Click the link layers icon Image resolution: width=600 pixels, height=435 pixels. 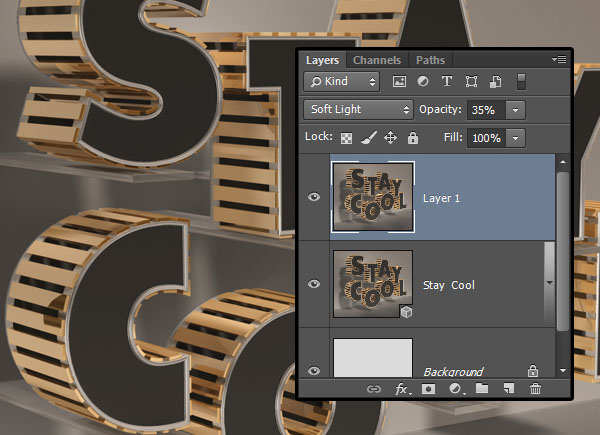click(374, 389)
